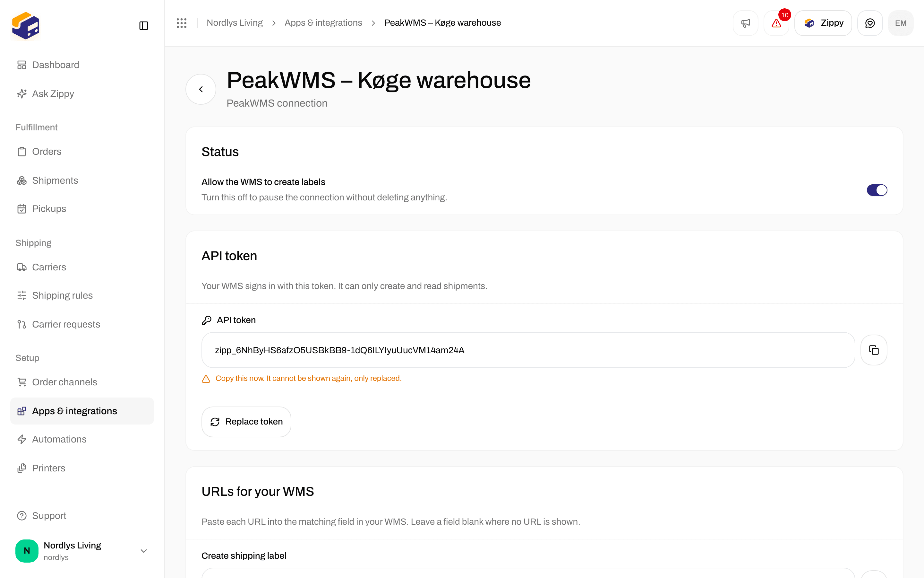
Task: Go to Orders page
Action: tap(82, 152)
